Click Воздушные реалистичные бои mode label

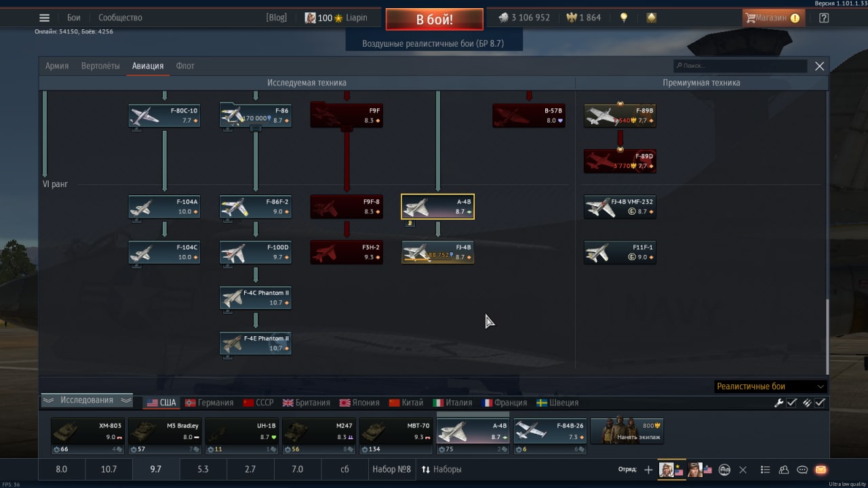pyautogui.click(x=433, y=43)
